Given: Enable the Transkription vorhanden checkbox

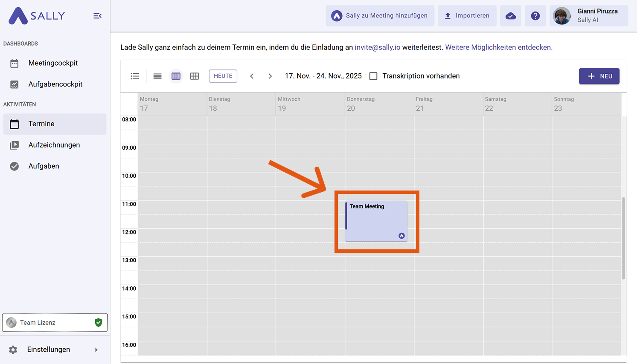Looking at the screenshot, I should (x=373, y=76).
